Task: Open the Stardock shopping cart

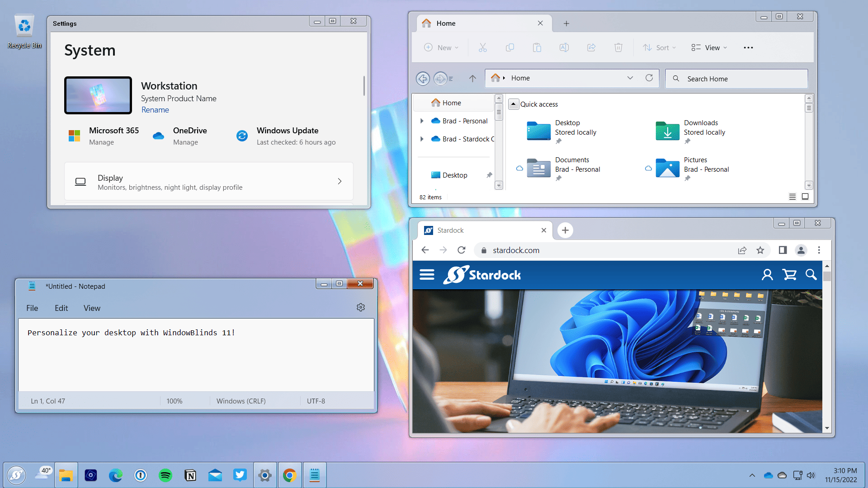Action: (x=789, y=274)
